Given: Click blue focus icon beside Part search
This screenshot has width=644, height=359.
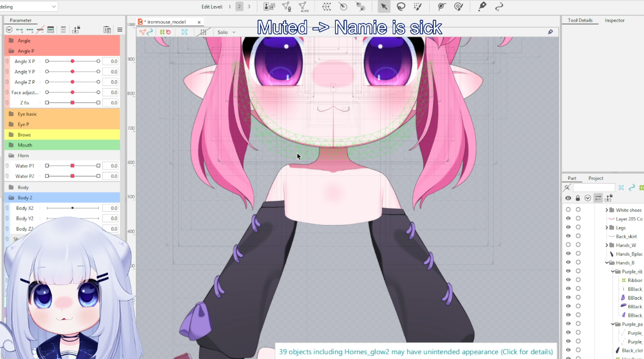Looking at the screenshot, I should click(621, 188).
